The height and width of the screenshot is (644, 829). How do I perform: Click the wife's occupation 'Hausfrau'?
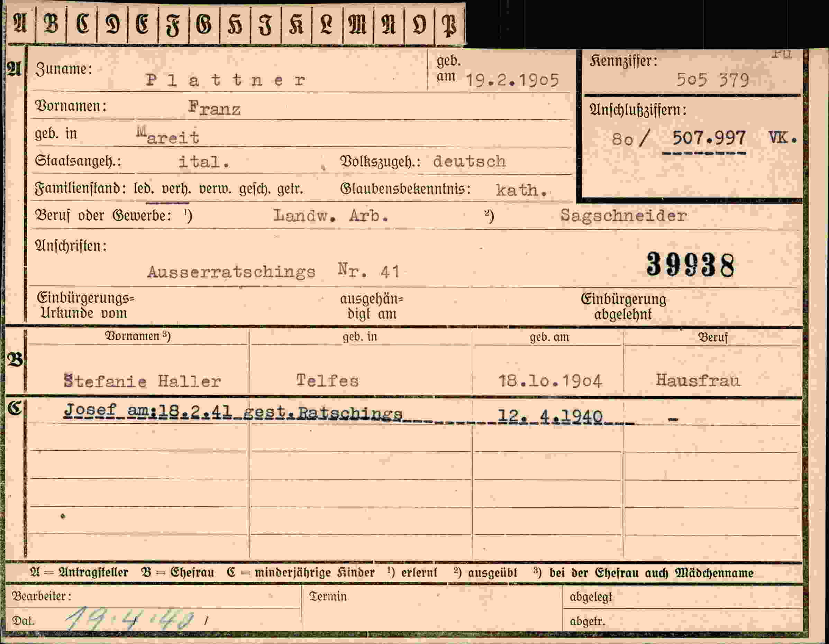[698, 380]
